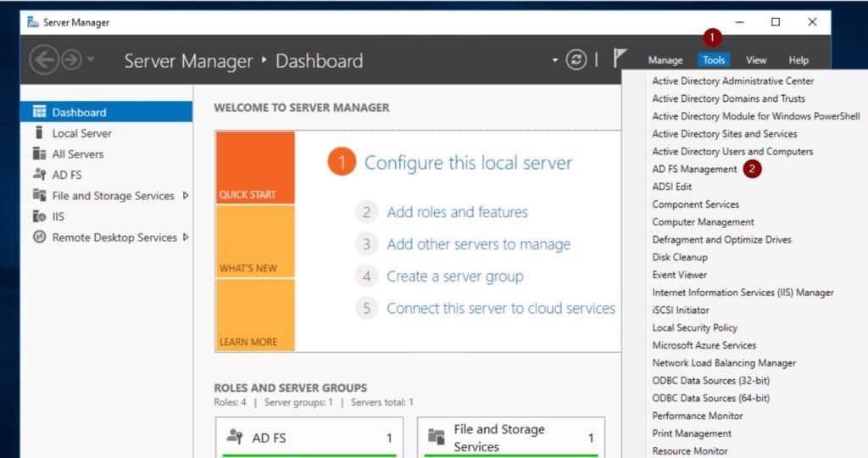
Task: Click File and Storage Services sidebar icon
Action: (x=39, y=195)
